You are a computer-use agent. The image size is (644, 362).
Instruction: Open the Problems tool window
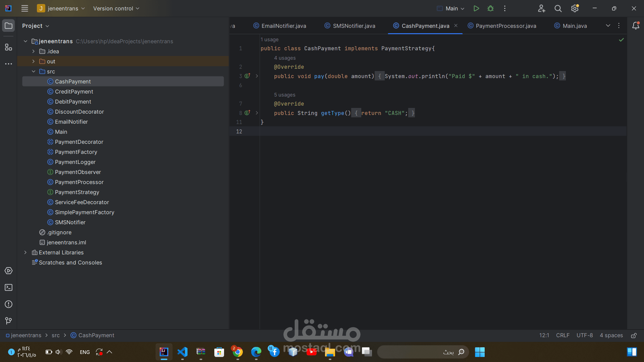(8, 304)
